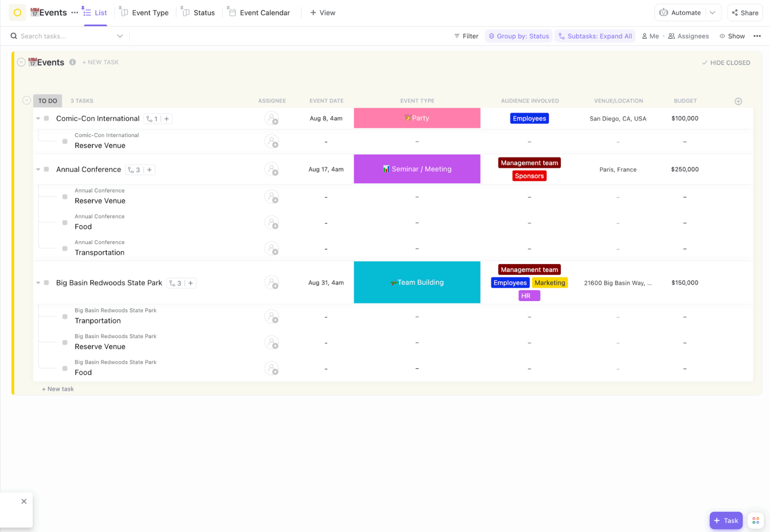The height and width of the screenshot is (532, 770).
Task: Collapse the Annual Conference subtasks
Action: click(x=38, y=169)
